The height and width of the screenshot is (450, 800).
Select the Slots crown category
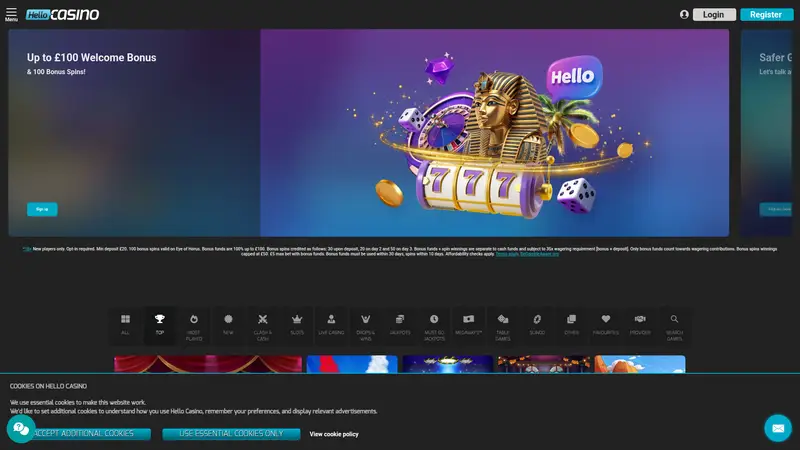(x=297, y=325)
